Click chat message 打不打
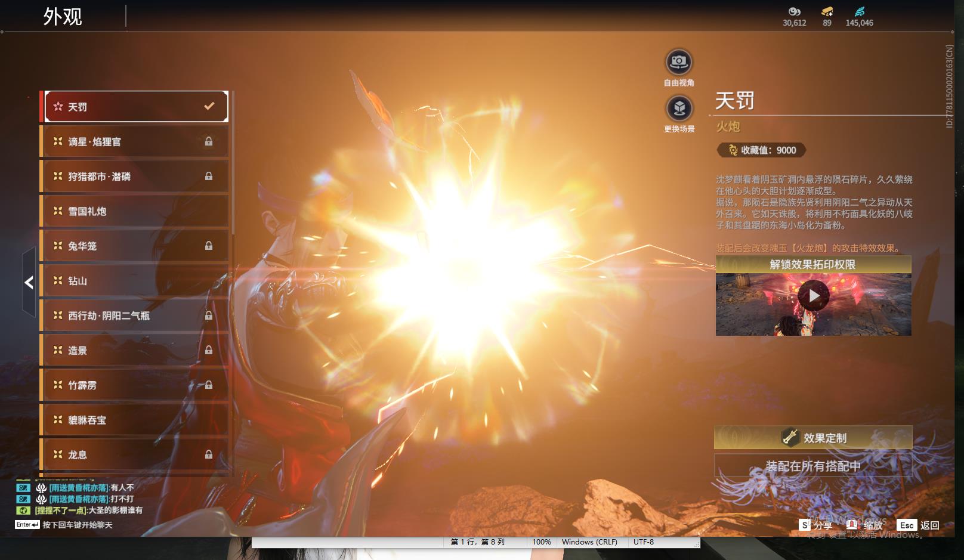This screenshot has width=964, height=560. (122, 499)
